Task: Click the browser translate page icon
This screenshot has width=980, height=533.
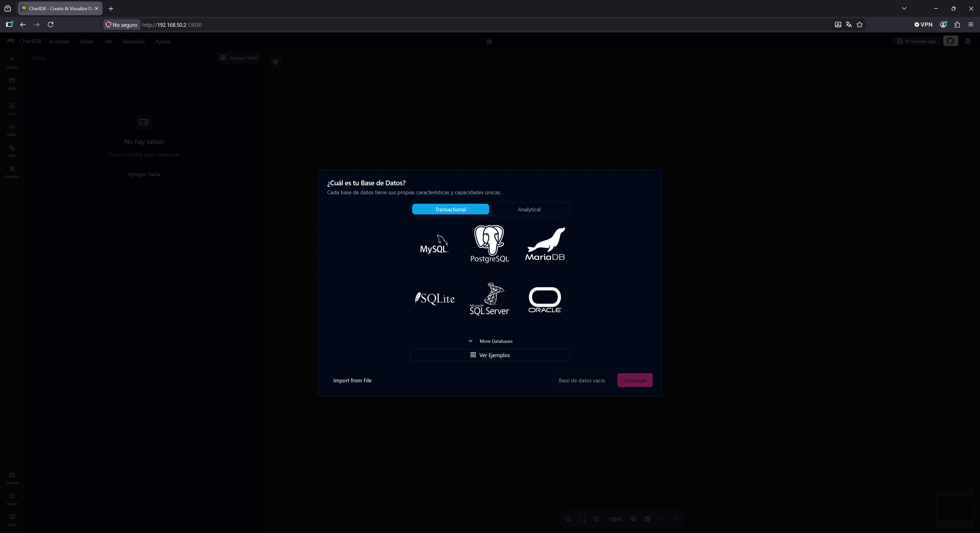Action: coord(849,24)
